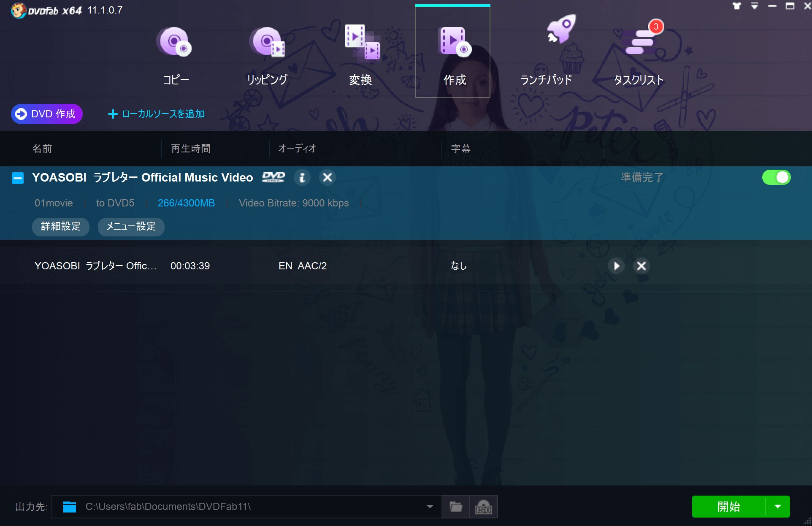Expand the output path dropdown arrow
Viewport: 812px width, 526px height.
(430, 507)
